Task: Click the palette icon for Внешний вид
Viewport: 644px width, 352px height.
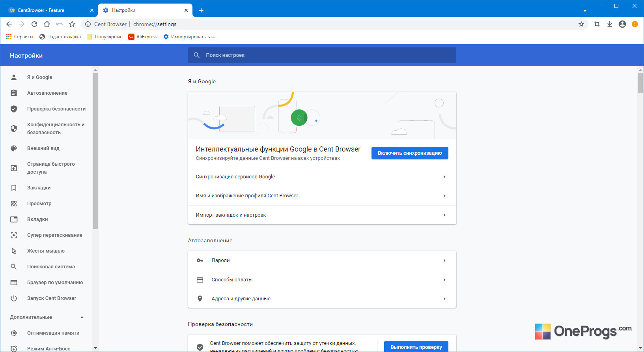Action: tap(14, 148)
